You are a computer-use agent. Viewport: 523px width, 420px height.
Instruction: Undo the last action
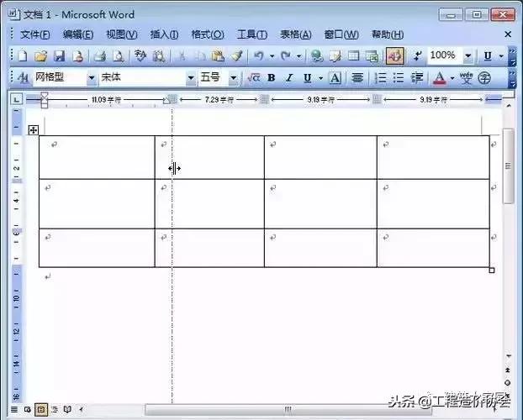(x=259, y=56)
